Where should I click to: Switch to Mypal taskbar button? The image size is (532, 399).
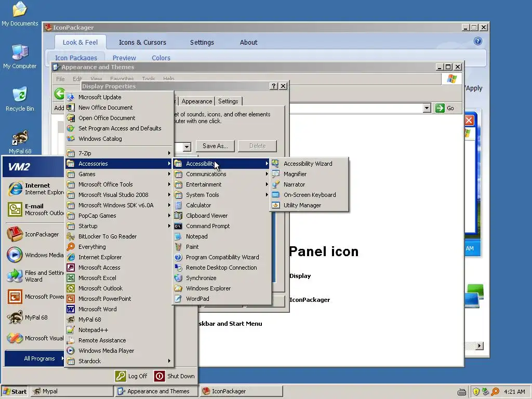pos(72,391)
